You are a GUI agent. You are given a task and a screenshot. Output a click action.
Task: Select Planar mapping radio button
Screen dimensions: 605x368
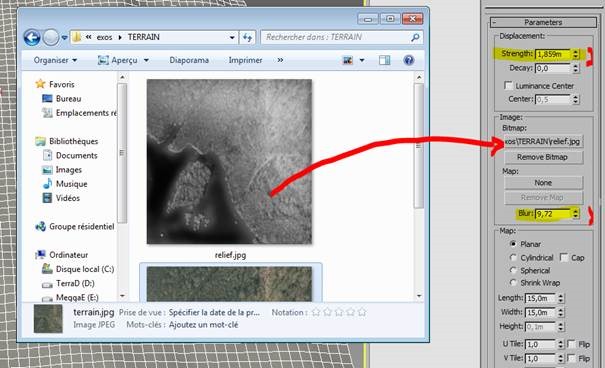click(x=513, y=244)
